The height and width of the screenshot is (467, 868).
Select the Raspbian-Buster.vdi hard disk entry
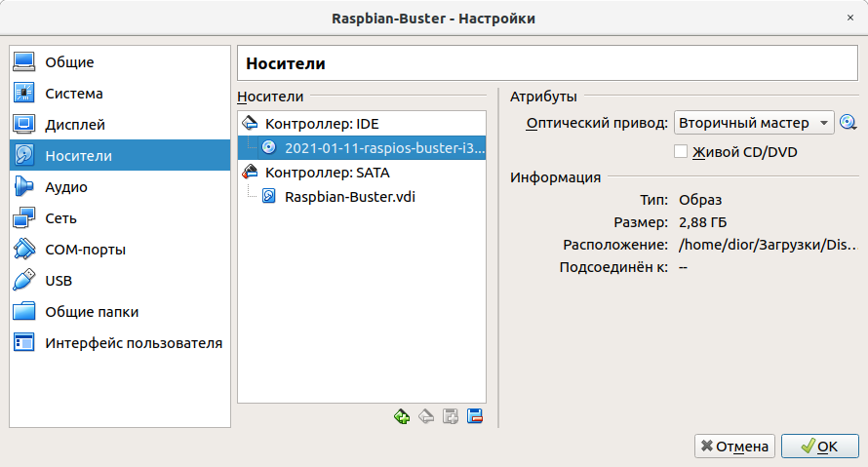[362, 196]
